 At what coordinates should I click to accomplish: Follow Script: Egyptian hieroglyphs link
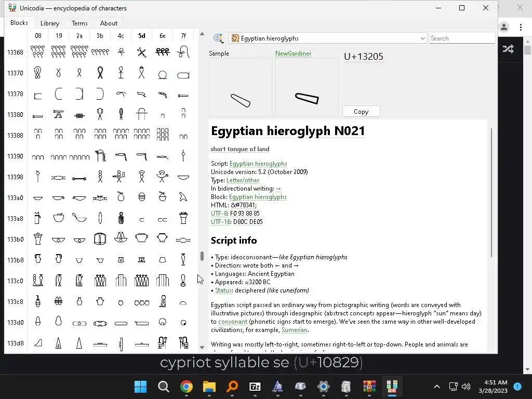tap(258, 164)
